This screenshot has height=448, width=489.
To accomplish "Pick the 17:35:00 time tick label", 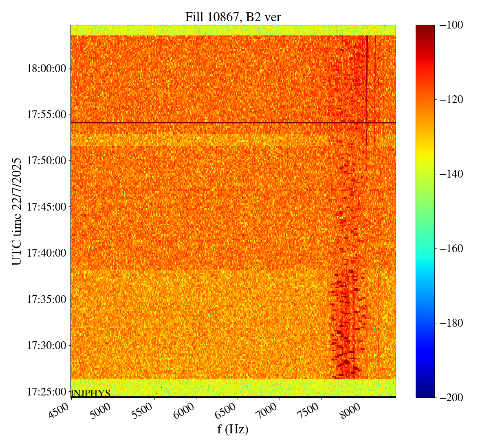I will click(46, 299).
